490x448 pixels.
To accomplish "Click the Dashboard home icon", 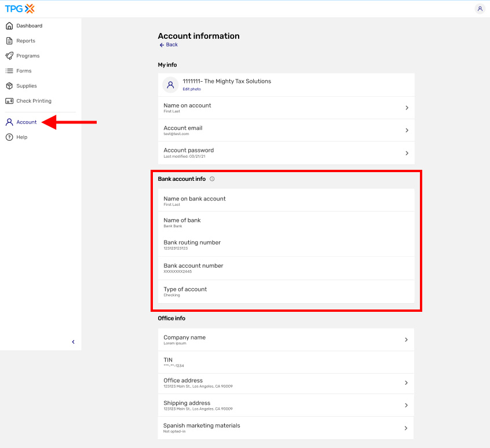I will point(9,26).
